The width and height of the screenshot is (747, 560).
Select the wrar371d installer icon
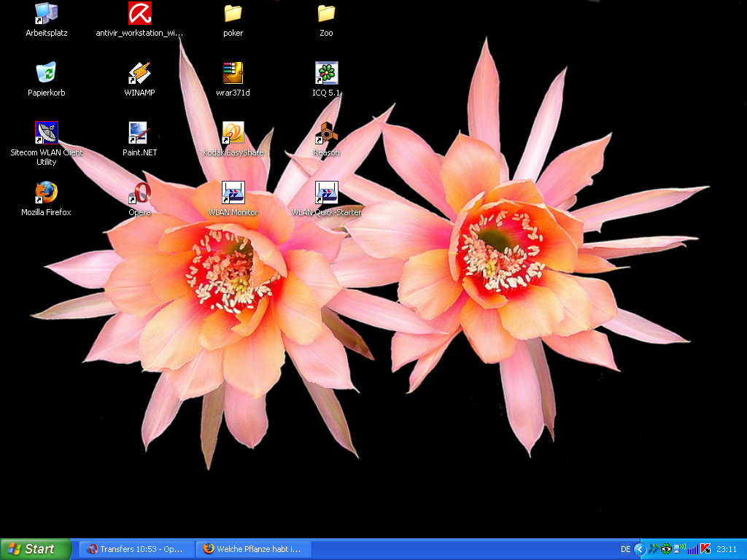coord(233,73)
